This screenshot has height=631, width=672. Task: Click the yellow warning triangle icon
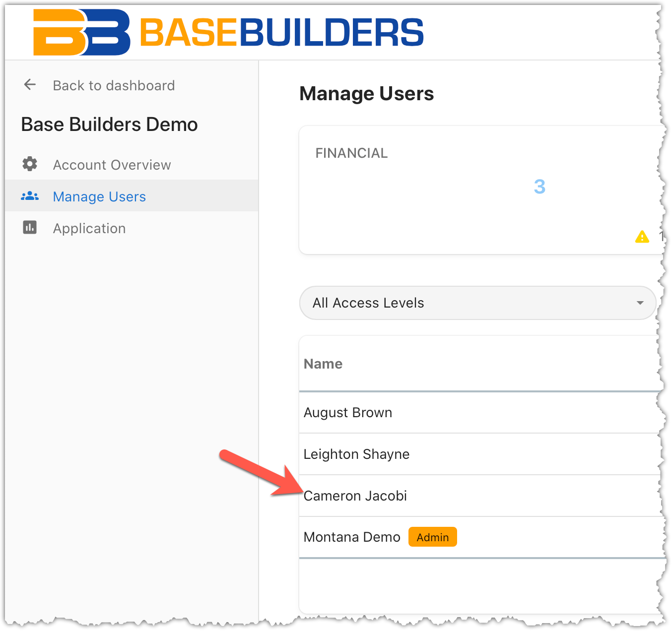click(642, 237)
